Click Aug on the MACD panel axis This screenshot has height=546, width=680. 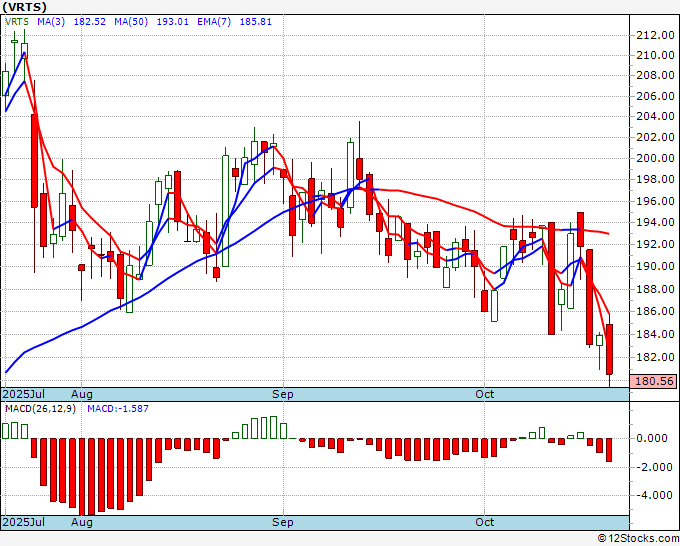click(82, 522)
